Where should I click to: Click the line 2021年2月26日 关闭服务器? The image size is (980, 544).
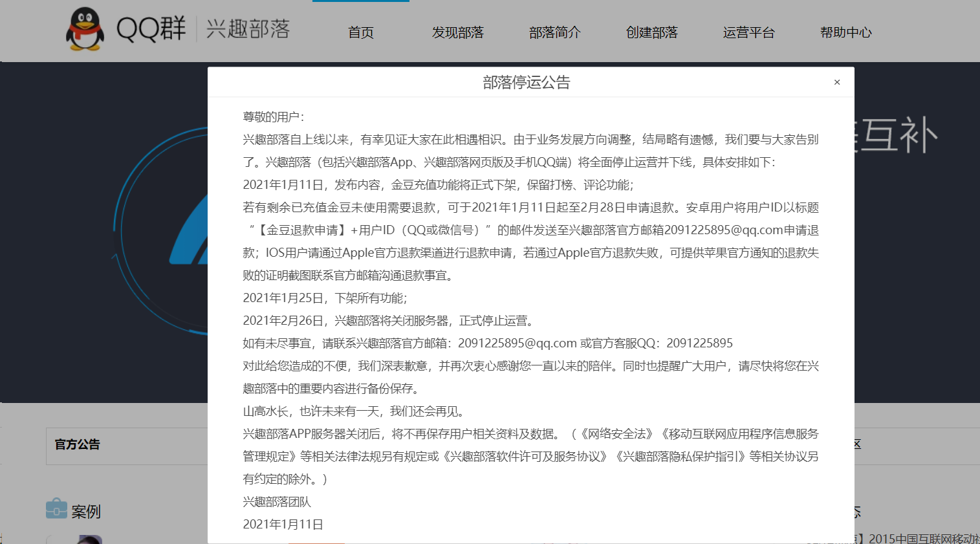389,321
